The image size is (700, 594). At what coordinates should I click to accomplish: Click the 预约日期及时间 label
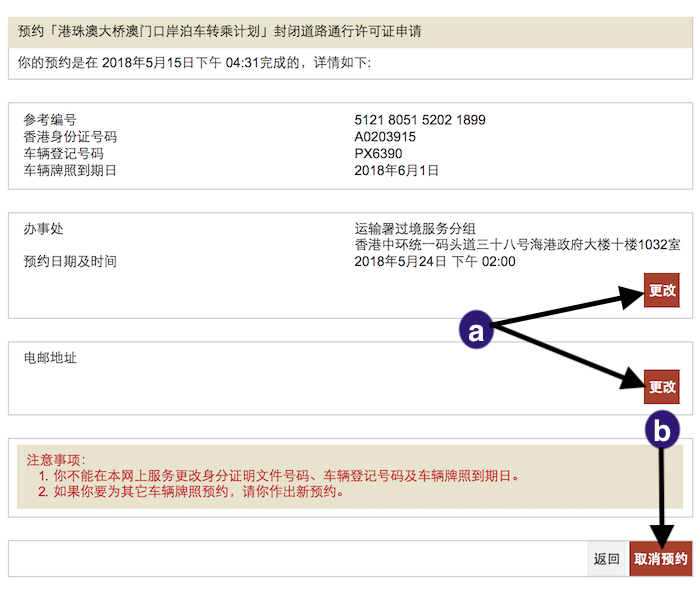[x=70, y=262]
